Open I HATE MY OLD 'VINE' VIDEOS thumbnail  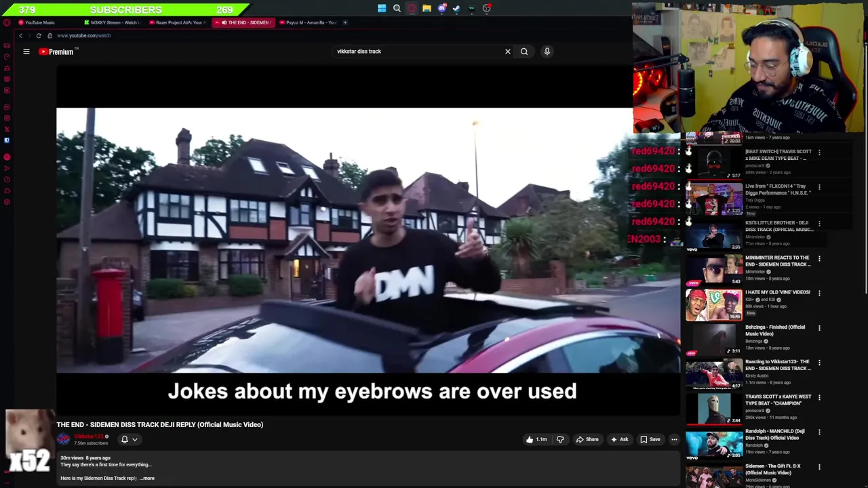(714, 304)
